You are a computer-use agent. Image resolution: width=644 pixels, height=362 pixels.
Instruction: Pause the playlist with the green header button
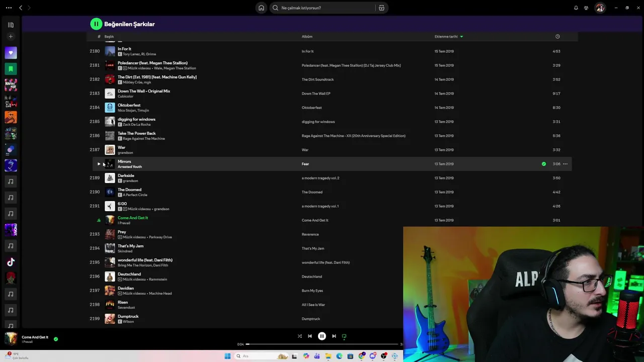pyautogui.click(x=96, y=24)
